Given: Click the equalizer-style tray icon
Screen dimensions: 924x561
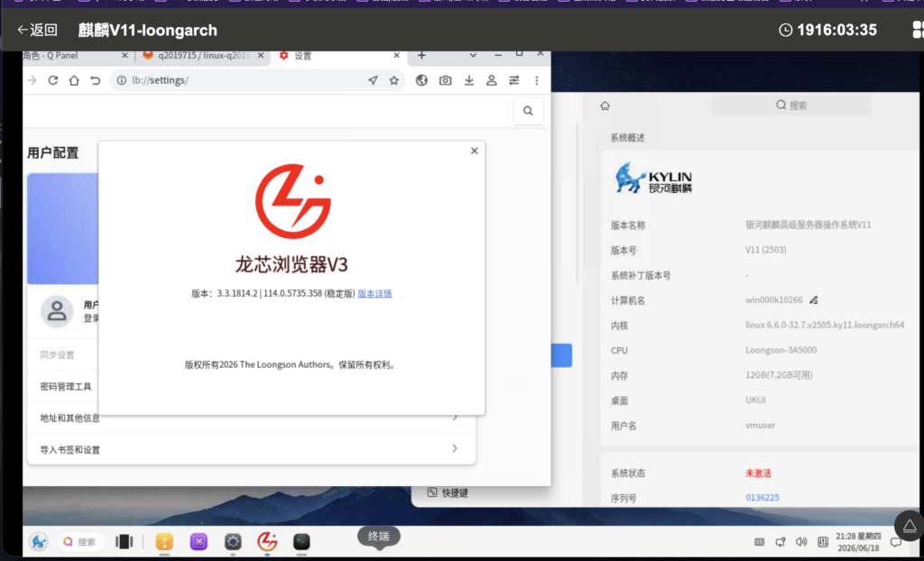Looking at the screenshot, I should [x=823, y=541].
